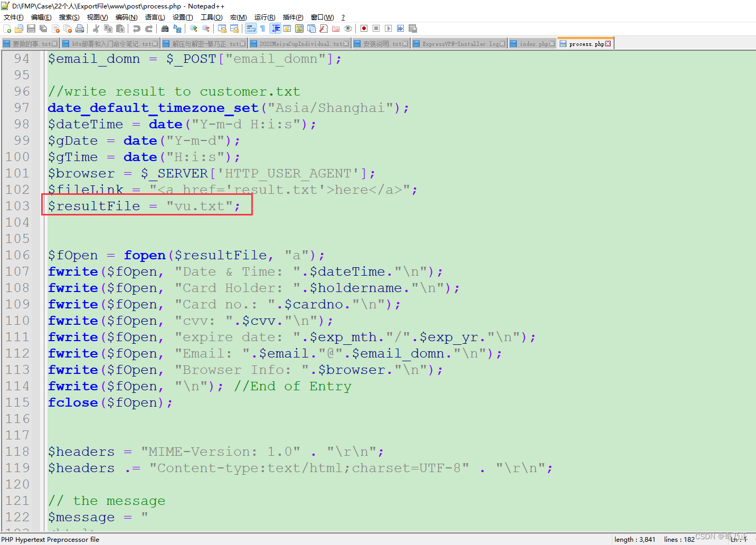Screen dimensions: 756x545
Task: Undo the last edit with the Undo arrow
Action: click(137, 29)
